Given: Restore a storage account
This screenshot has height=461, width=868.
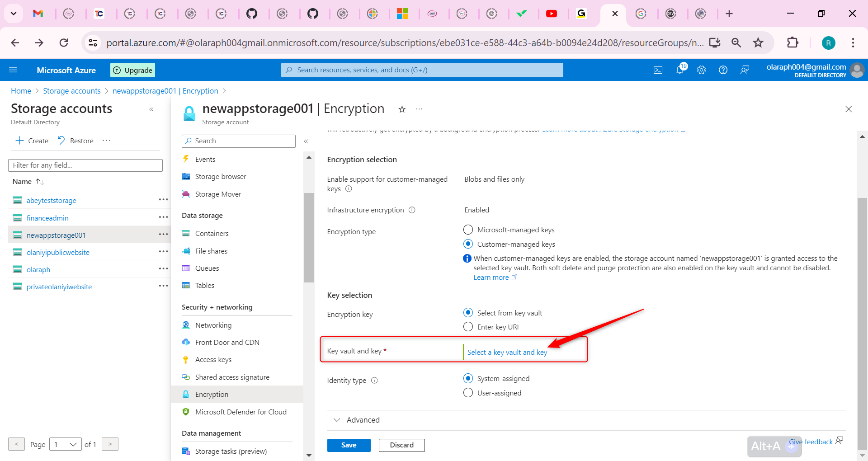Looking at the screenshot, I should (x=75, y=141).
